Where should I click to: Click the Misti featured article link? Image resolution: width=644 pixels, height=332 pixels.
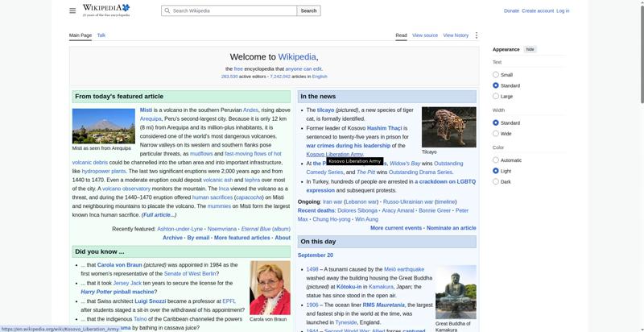click(146, 110)
